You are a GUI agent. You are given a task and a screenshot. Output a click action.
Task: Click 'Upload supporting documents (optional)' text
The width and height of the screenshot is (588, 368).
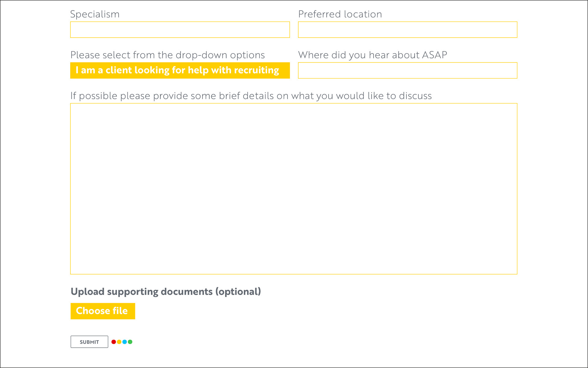pyautogui.click(x=166, y=292)
